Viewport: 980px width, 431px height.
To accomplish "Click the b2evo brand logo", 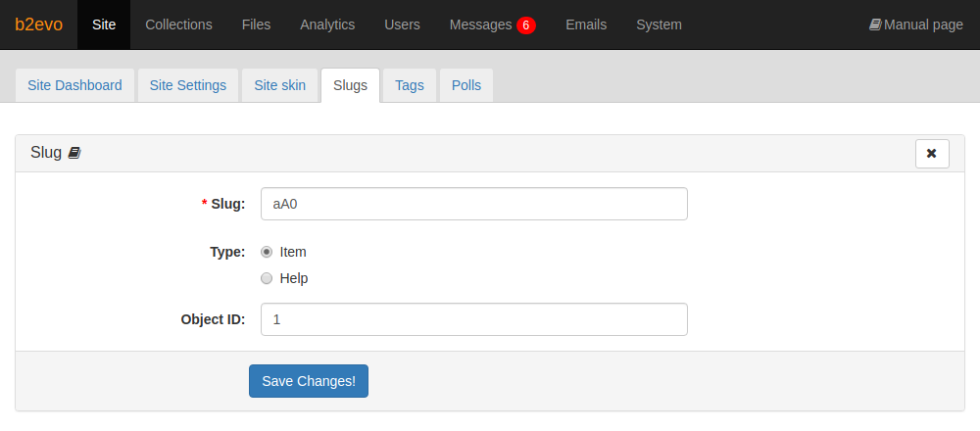I will pyautogui.click(x=39, y=24).
